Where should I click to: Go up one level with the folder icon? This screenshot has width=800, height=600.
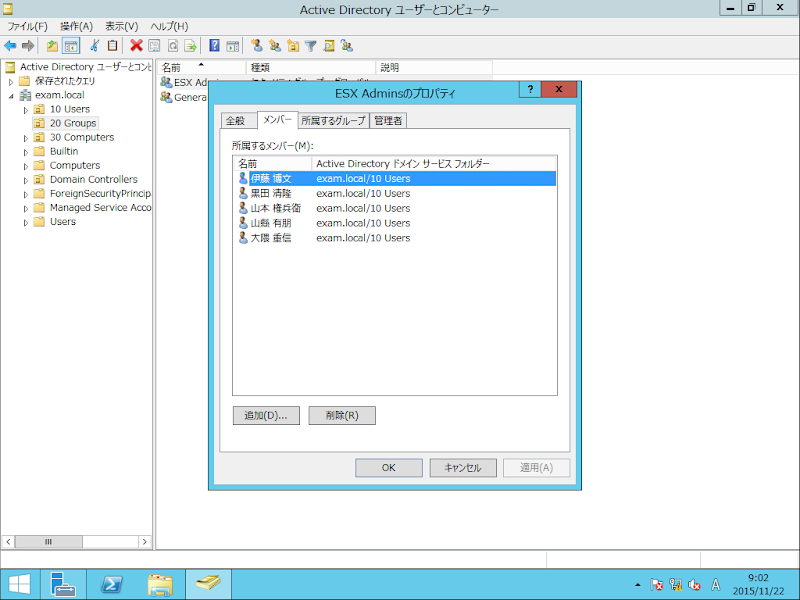coord(52,46)
